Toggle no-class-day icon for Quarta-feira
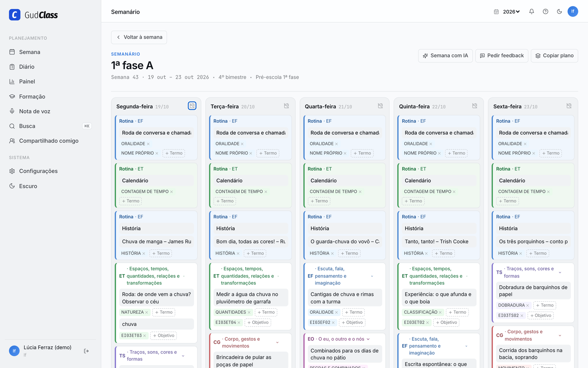Screen dimensions: 588x368 tap(380, 106)
